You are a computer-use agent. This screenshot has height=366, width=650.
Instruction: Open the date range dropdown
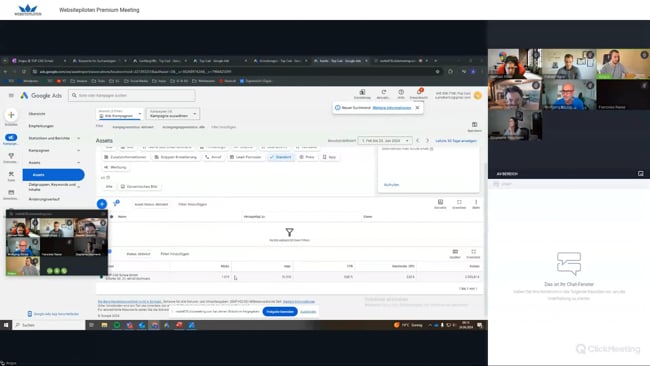click(385, 141)
